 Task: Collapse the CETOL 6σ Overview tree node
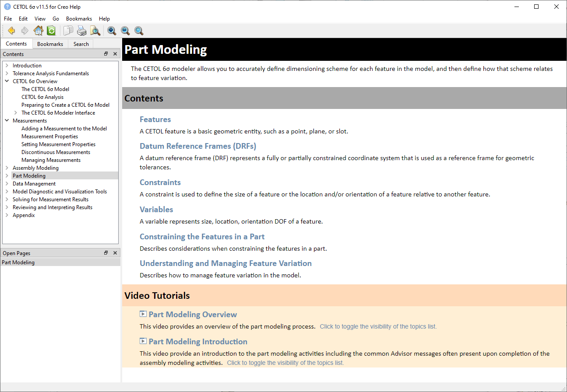[7, 81]
